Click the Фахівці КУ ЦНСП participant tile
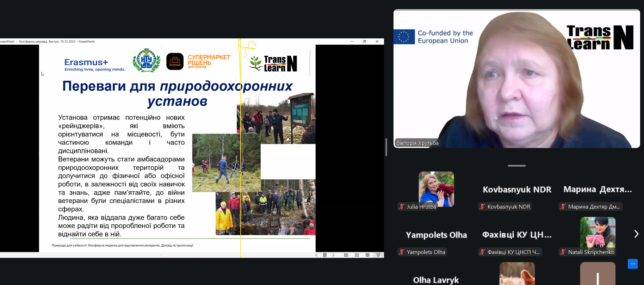 516,235
